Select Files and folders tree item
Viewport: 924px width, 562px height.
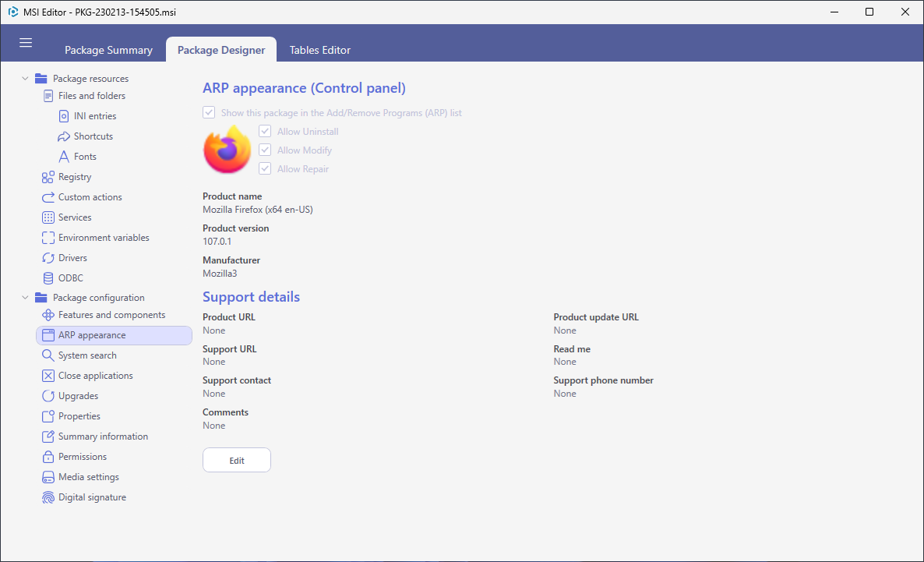coord(92,96)
